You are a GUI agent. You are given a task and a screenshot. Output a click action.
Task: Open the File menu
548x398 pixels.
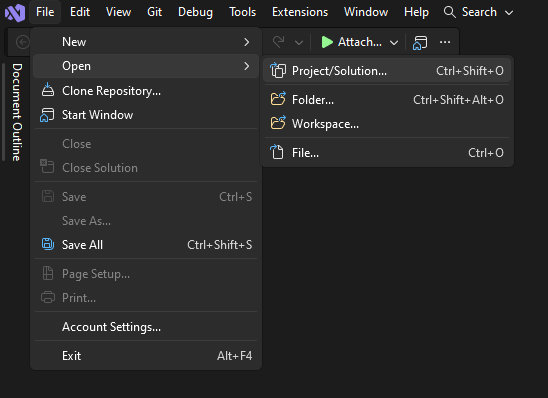point(45,12)
